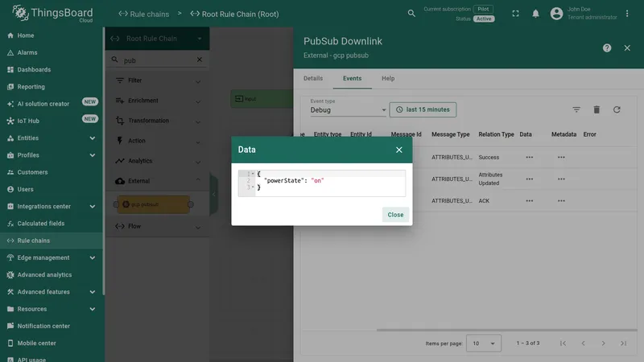Open notifications bell

click(x=535, y=14)
